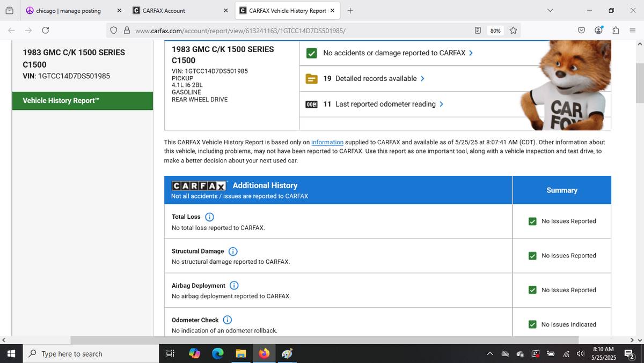Open info icon next to Airbag Deployment
Screen dimensions: 644x363
[x=234, y=286]
